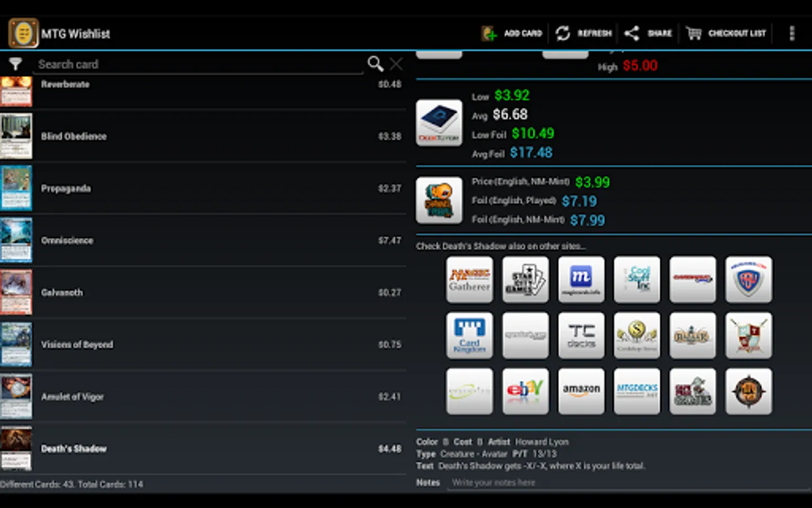Image resolution: width=812 pixels, height=508 pixels.
Task: Open the ABU shield site icon
Action: pos(749,279)
